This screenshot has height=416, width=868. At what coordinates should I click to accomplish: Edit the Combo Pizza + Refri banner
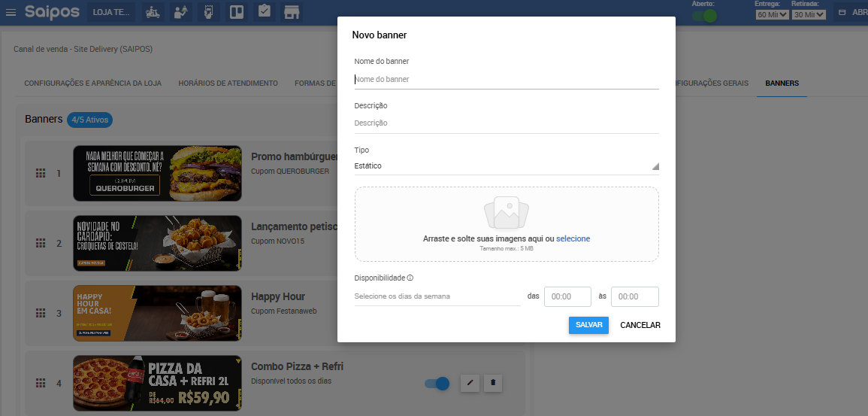[x=469, y=383]
